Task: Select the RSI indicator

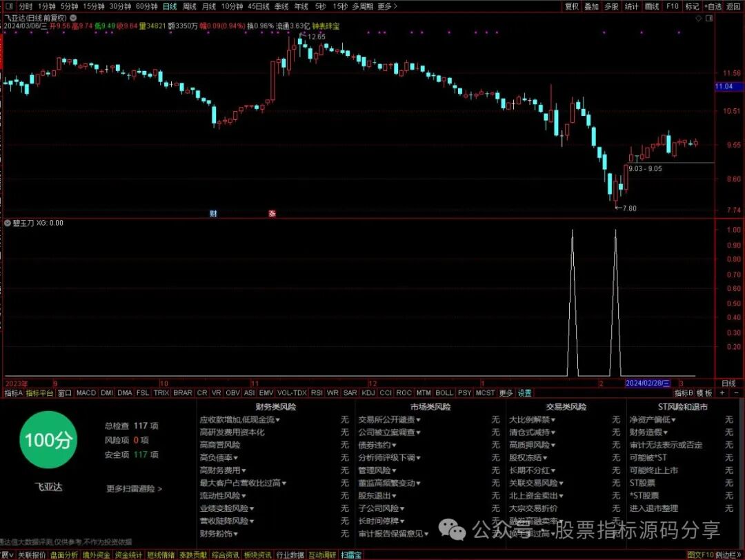Action: click(x=317, y=393)
